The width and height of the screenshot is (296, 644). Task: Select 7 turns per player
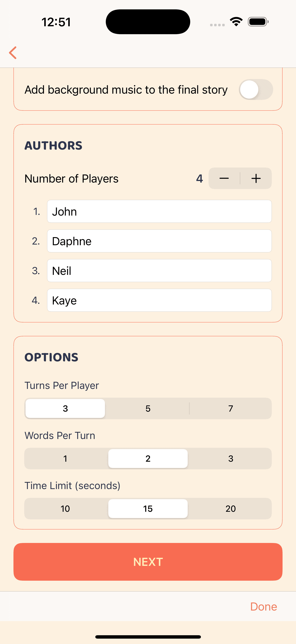(x=231, y=408)
